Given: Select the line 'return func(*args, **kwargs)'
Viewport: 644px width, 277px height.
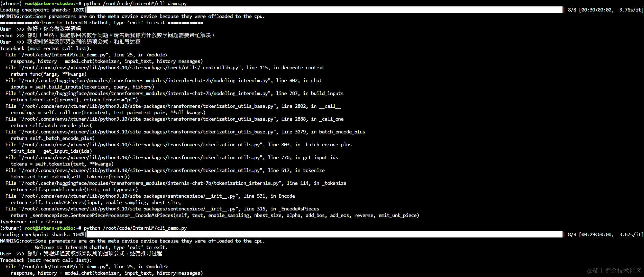Looking at the screenshot, I should click(49, 74).
